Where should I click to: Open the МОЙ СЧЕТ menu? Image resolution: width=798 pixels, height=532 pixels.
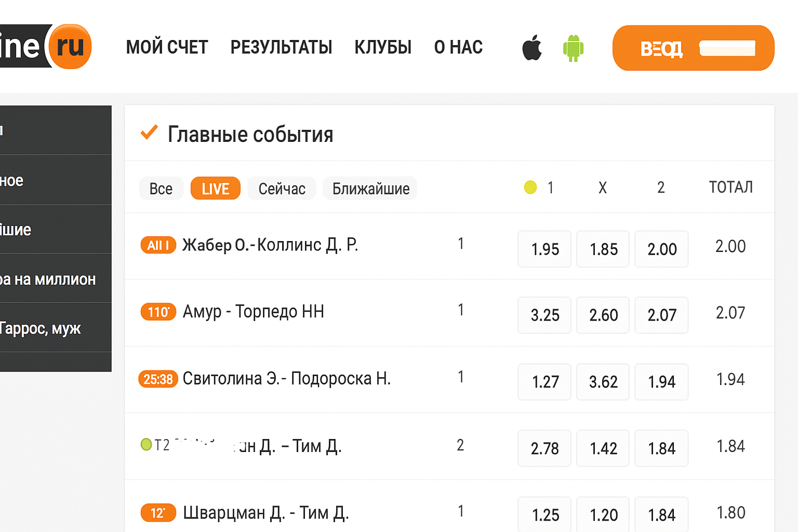tap(167, 47)
